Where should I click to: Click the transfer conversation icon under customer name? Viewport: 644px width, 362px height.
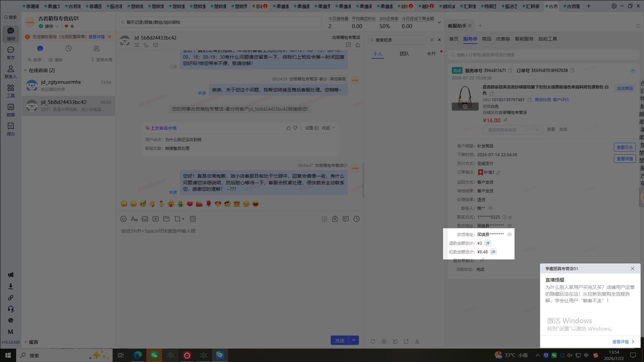(x=137, y=45)
